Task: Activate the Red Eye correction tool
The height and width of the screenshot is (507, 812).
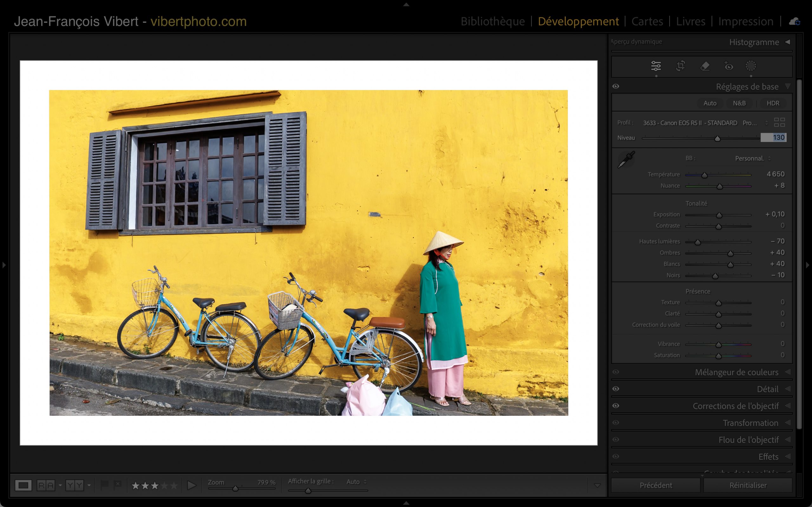Action: [729, 66]
